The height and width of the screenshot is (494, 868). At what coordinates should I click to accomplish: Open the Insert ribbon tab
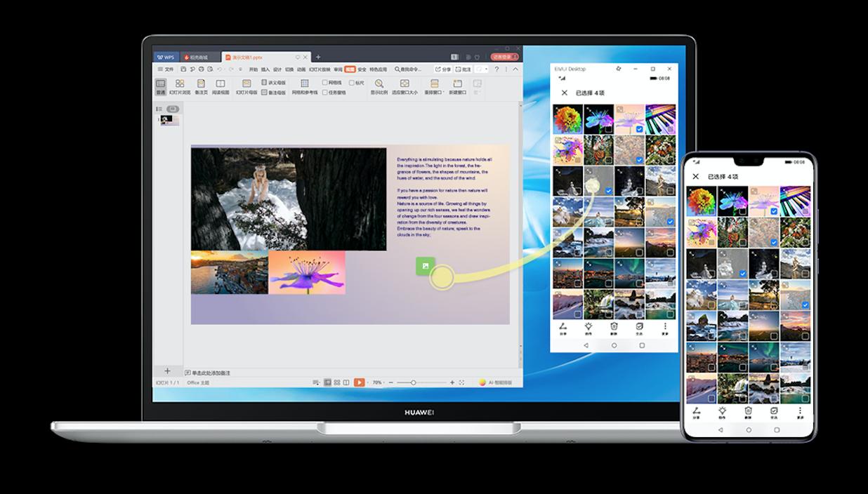pyautogui.click(x=265, y=69)
